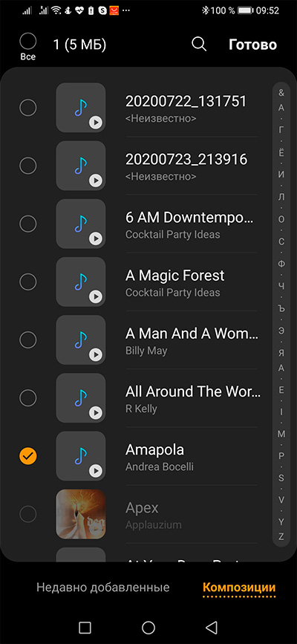Tap the Готово button
The image size is (297, 644).
click(x=252, y=45)
